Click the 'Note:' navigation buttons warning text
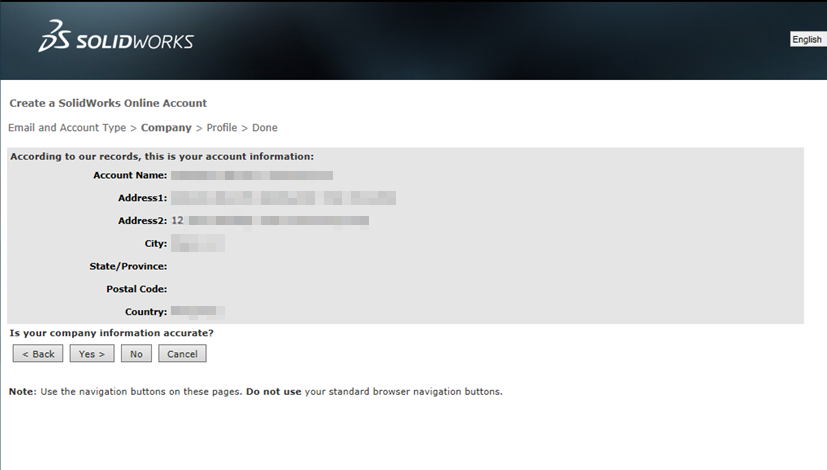827x470 pixels. pyautogui.click(x=255, y=391)
